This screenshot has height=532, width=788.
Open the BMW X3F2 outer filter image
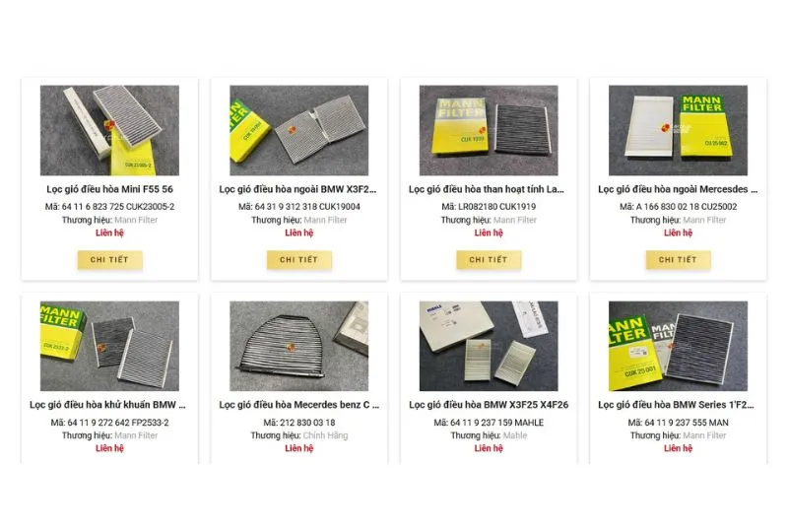[x=299, y=130]
